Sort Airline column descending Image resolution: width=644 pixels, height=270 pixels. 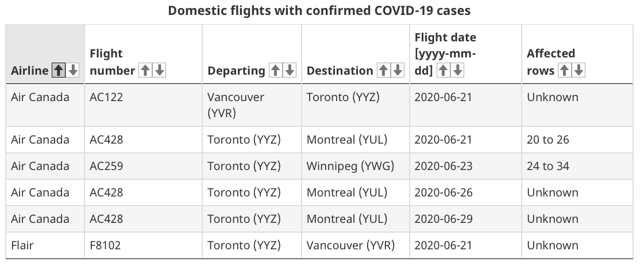tap(73, 70)
